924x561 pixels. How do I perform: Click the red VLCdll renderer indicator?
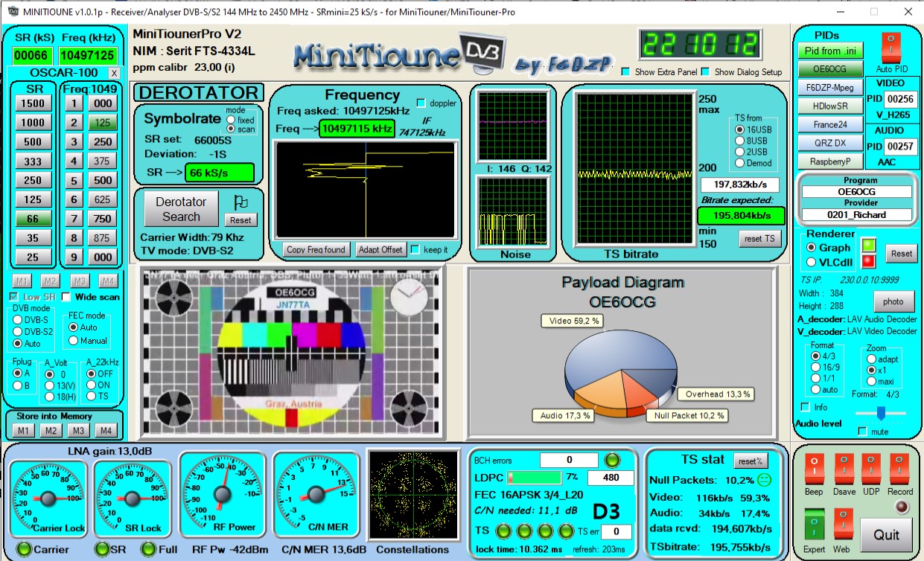869,261
